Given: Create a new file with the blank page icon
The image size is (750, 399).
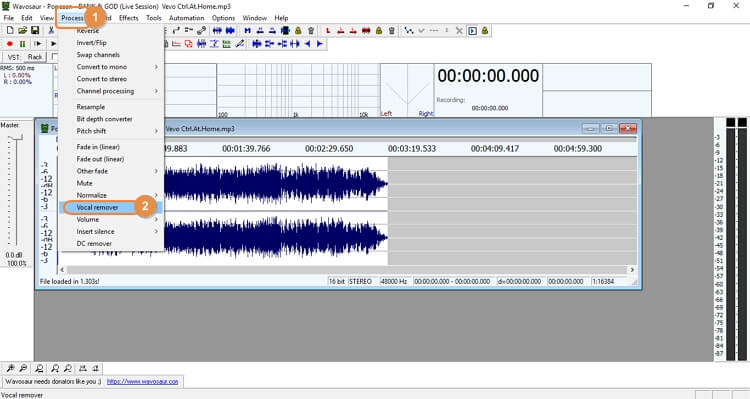Looking at the screenshot, I should coord(10,30).
